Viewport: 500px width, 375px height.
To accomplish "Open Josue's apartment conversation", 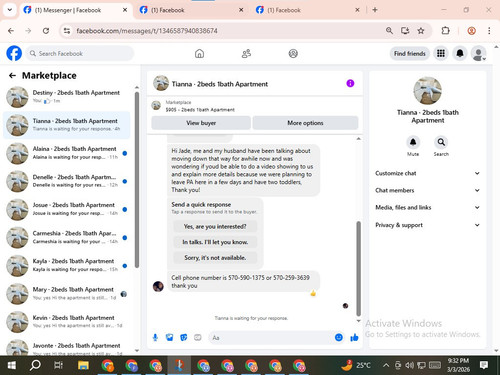I will coord(67,209).
